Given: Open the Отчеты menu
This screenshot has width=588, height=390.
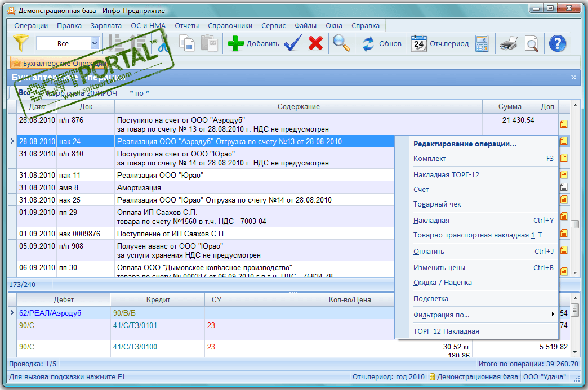Looking at the screenshot, I should click(187, 26).
